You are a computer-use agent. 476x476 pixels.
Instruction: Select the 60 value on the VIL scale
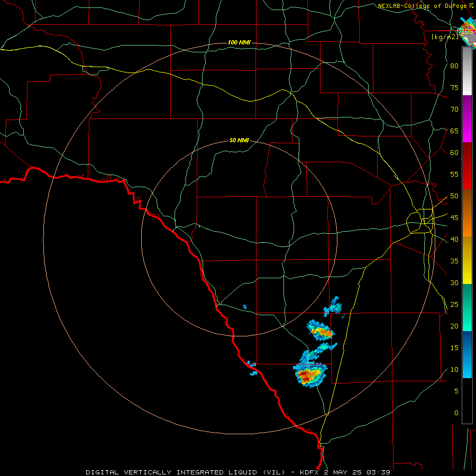click(x=454, y=153)
